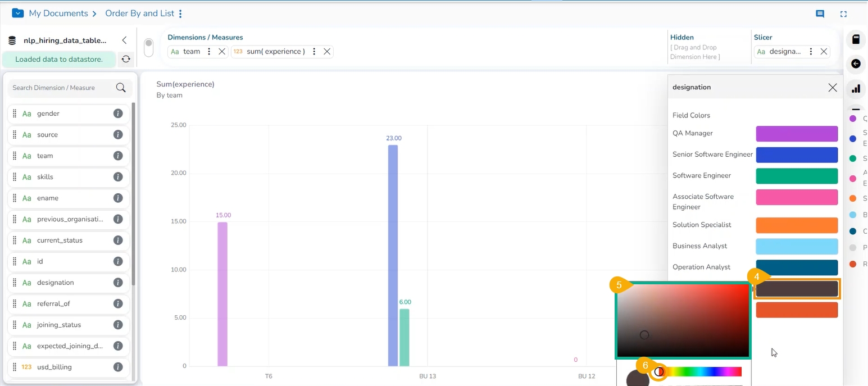Image resolution: width=868 pixels, height=386 pixels.
Task: Click the Search Dimension / Measure field
Action: (62, 88)
